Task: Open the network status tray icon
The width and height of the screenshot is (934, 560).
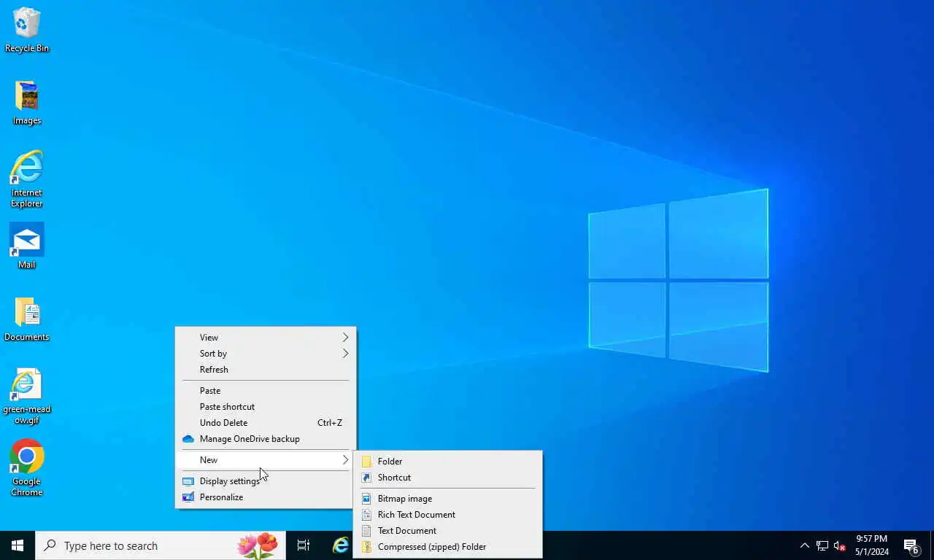Action: (822, 545)
